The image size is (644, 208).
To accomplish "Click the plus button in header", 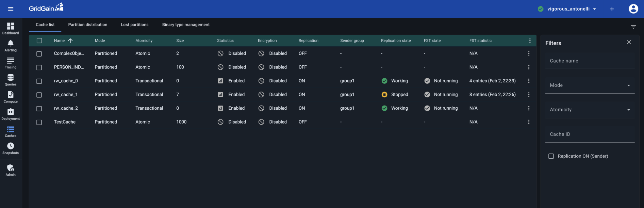I will pyautogui.click(x=612, y=9).
